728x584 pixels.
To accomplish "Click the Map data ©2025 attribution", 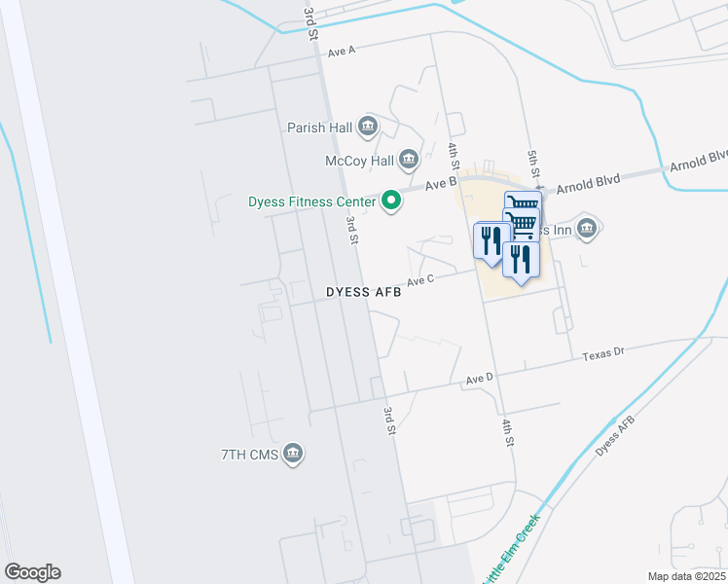I will pos(686,576).
